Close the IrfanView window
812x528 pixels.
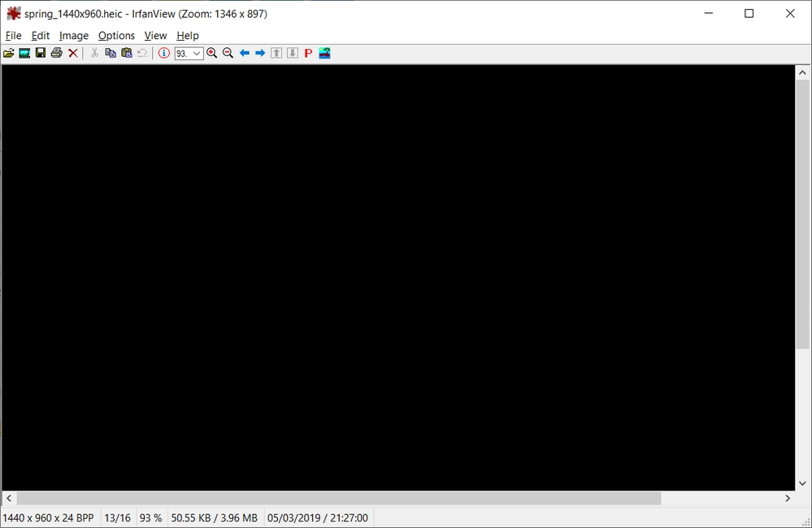pyautogui.click(x=790, y=14)
